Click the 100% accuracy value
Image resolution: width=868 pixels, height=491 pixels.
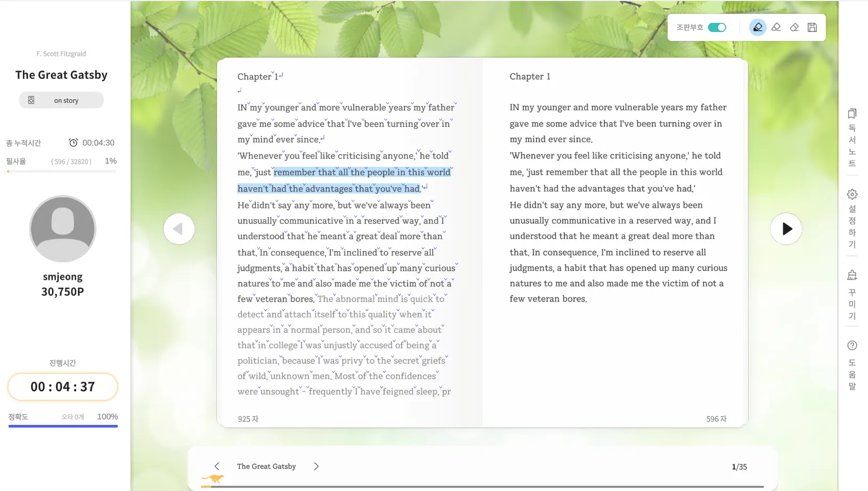tap(107, 417)
